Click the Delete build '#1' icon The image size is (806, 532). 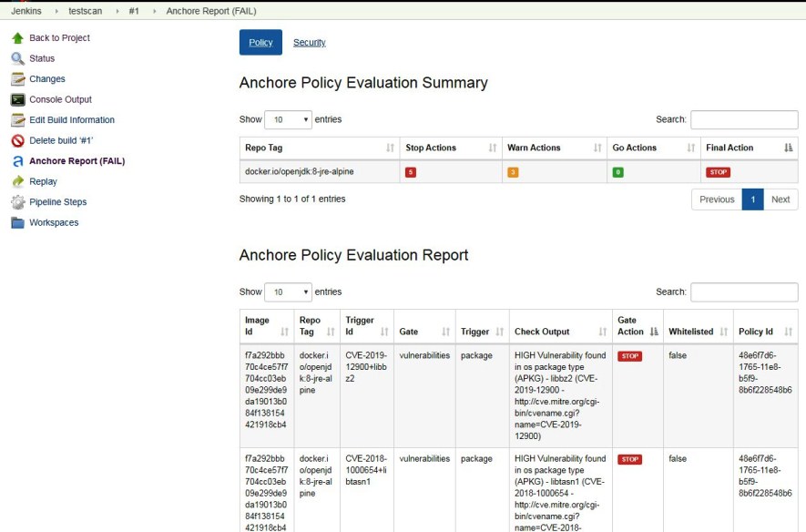point(17,140)
